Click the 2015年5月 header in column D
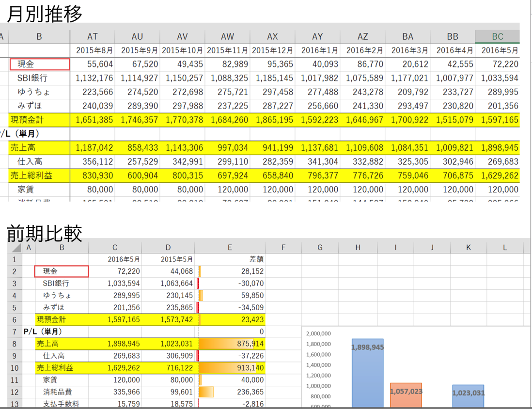The height and width of the screenshot is (409, 532). (168, 259)
